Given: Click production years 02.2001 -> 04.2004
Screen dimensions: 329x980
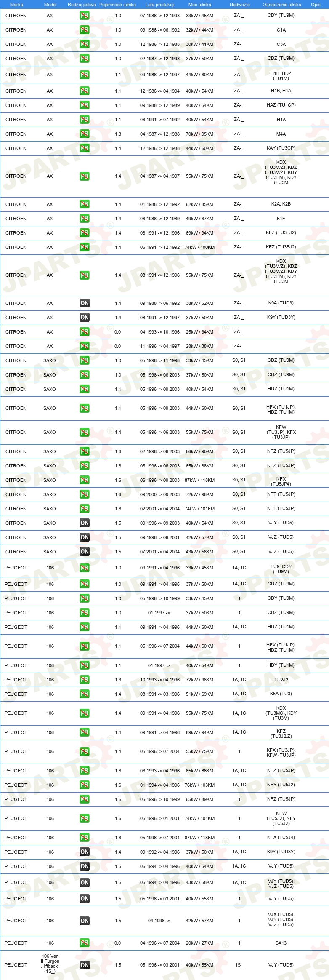Looking at the screenshot, I should pyautogui.click(x=160, y=509).
